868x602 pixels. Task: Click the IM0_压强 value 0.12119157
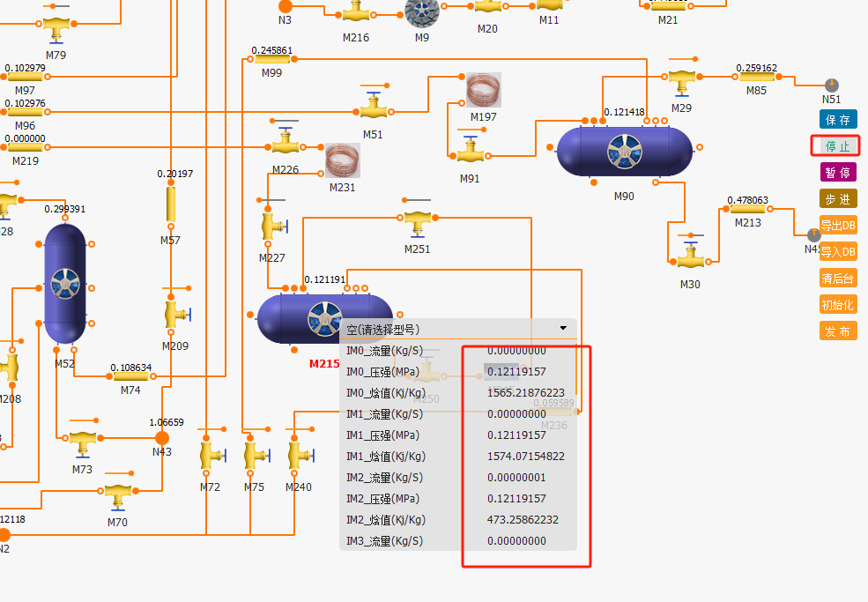(516, 372)
